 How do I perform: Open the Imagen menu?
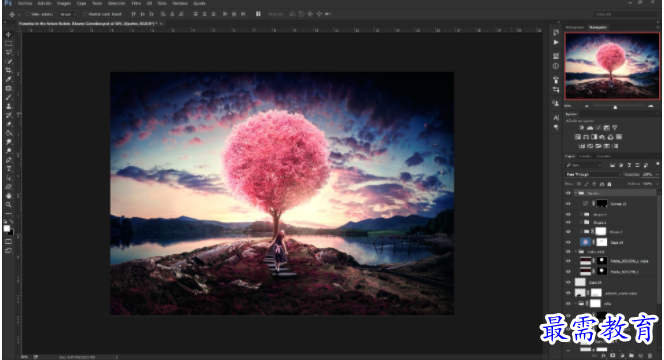64,3
